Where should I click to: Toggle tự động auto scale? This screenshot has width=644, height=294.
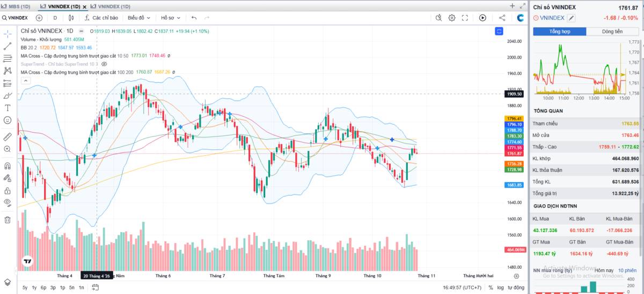pos(516,288)
